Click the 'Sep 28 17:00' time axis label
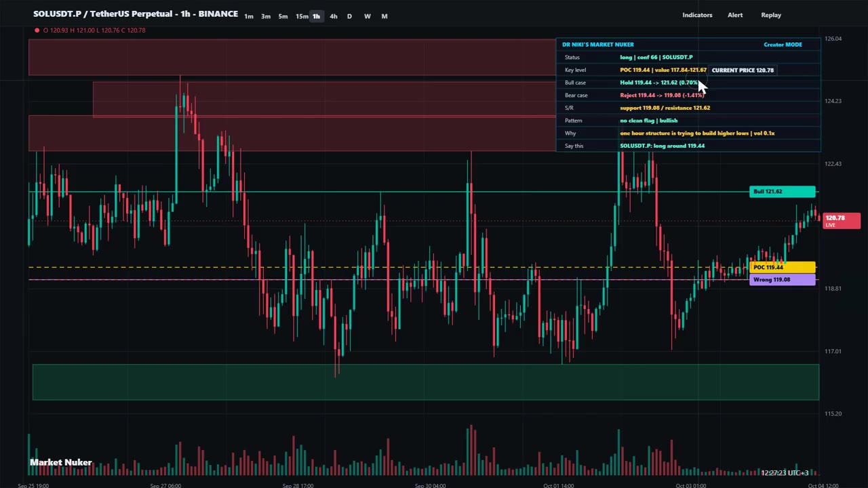 [x=297, y=485]
